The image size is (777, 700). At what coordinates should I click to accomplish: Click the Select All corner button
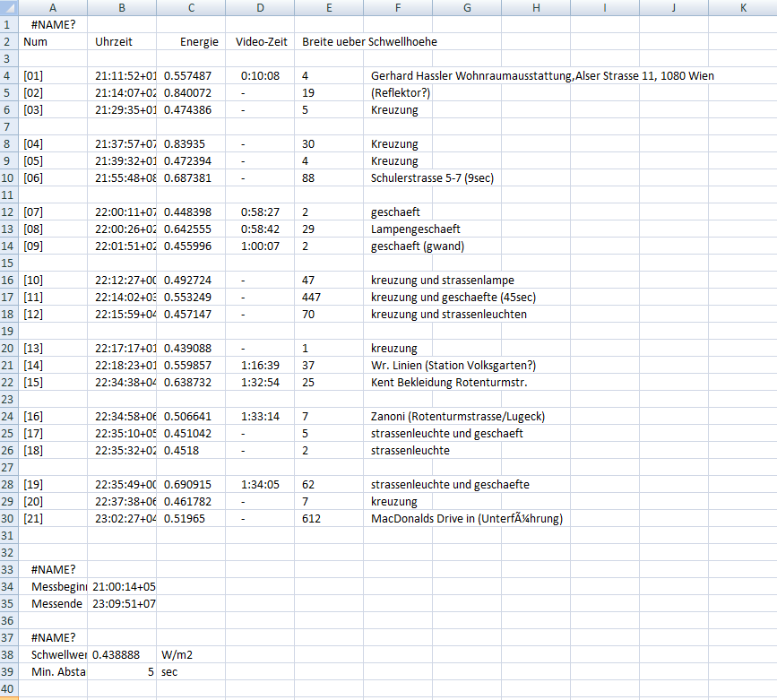click(x=9, y=7)
